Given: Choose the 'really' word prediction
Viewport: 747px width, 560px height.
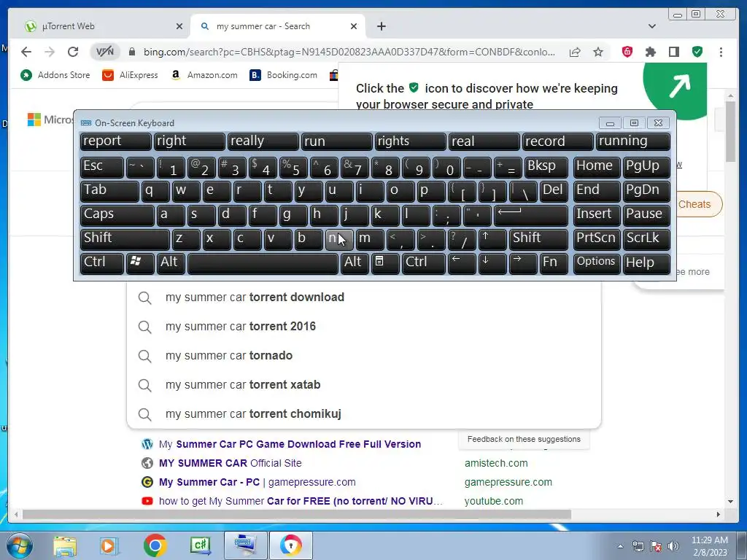Looking at the screenshot, I should point(263,141).
